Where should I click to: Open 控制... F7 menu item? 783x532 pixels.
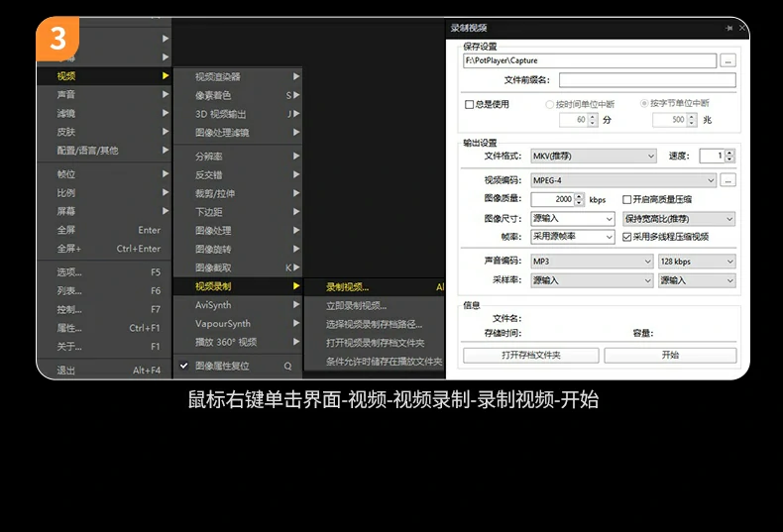coord(104,309)
